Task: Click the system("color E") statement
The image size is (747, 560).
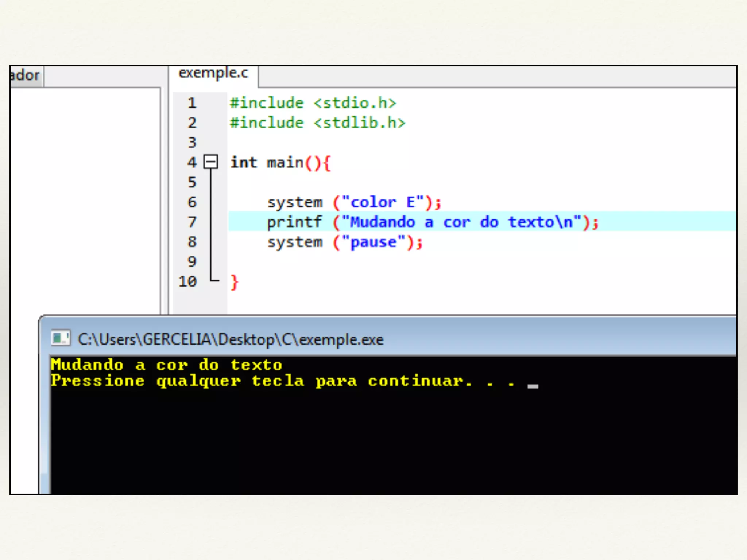Action: point(354,202)
